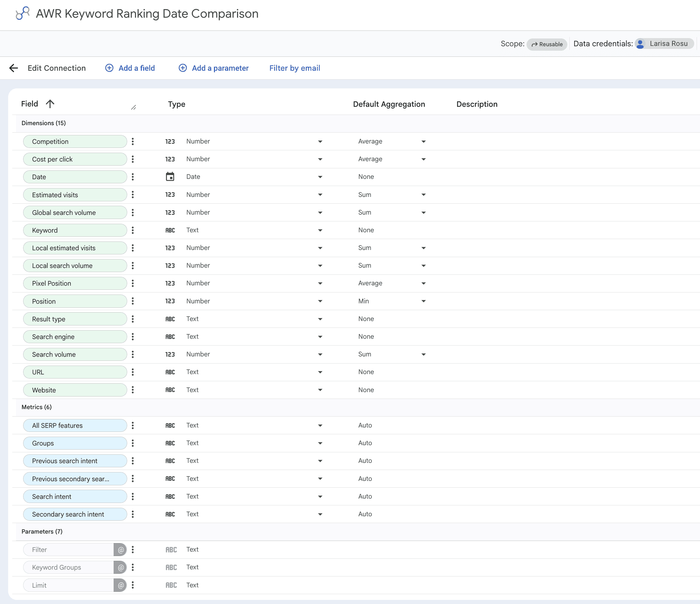700x604 pixels.
Task: Open the three-dot menu for URL field
Action: 133,372
